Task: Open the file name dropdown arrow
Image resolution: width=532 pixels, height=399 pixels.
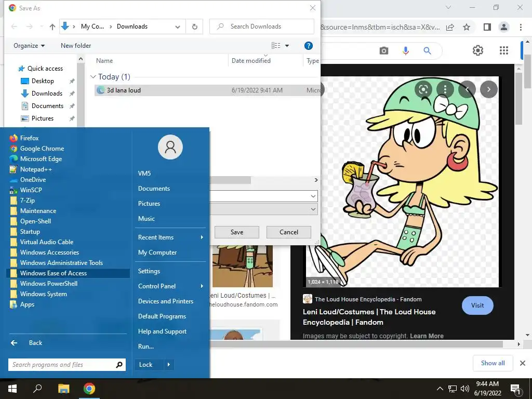Action: [313, 196]
